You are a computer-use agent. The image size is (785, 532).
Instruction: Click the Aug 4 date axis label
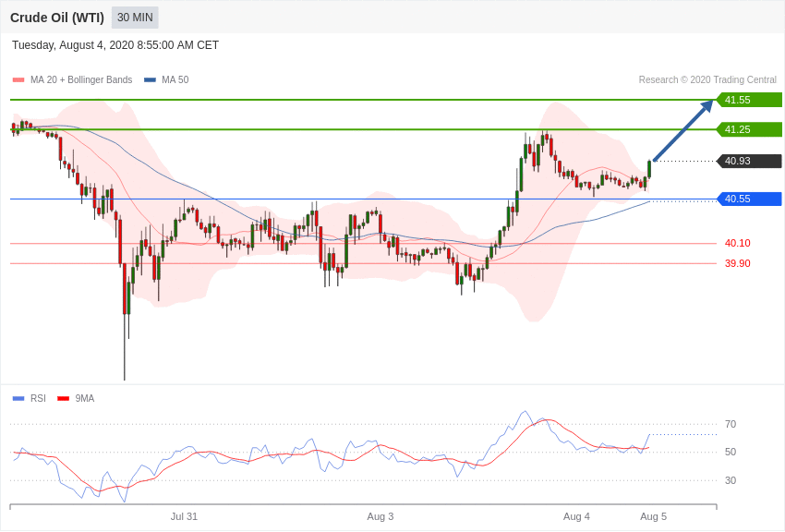pyautogui.click(x=576, y=516)
